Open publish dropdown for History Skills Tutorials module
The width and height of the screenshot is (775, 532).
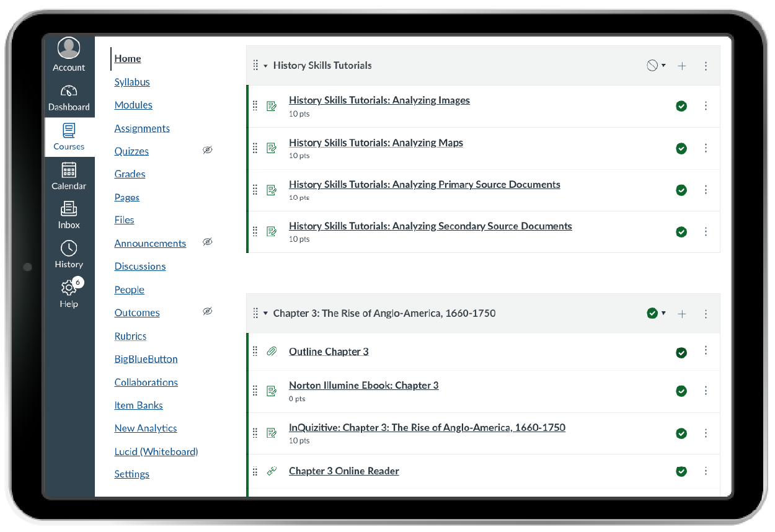pos(656,66)
